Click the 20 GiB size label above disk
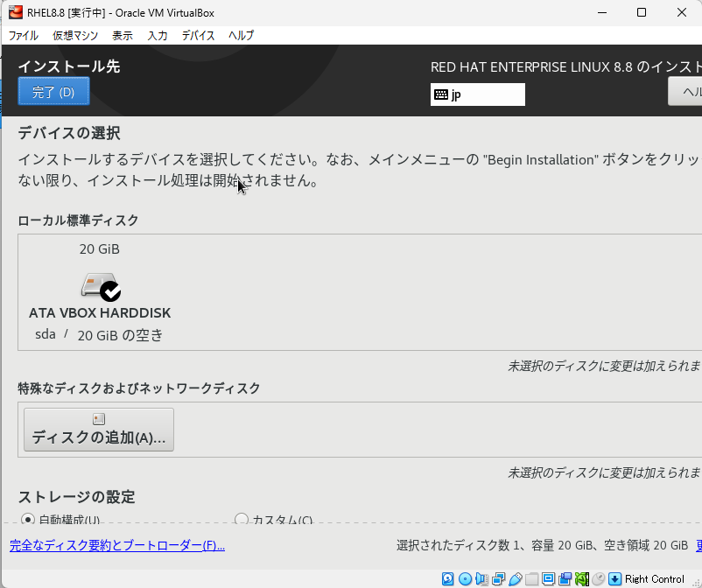Screen dimensions: 702x588 coord(100,248)
